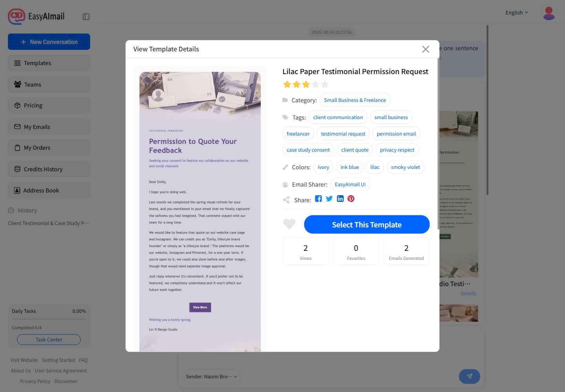Viewport: 565px width, 392px height.
Task: Open Templates in the sidebar
Action: 49,63
